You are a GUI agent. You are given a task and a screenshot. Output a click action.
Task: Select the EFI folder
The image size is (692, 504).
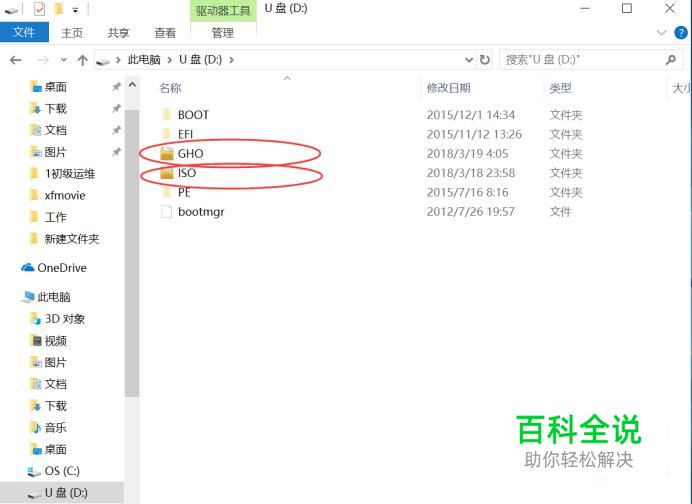[x=177, y=134]
